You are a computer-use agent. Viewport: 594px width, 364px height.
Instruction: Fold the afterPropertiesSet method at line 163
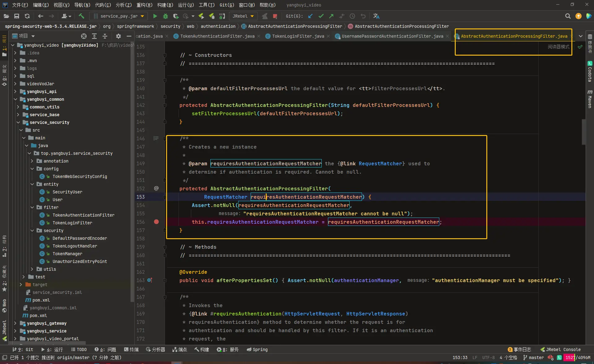(165, 280)
